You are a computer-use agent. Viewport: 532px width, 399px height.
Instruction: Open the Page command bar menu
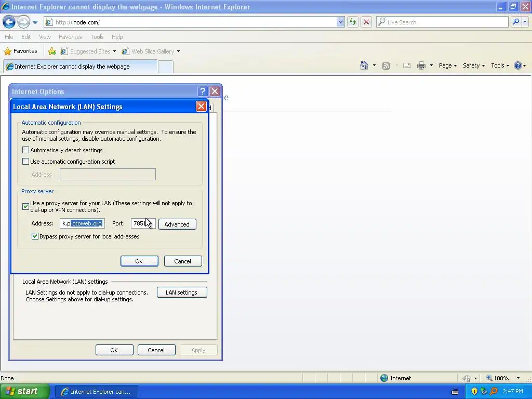tap(447, 65)
